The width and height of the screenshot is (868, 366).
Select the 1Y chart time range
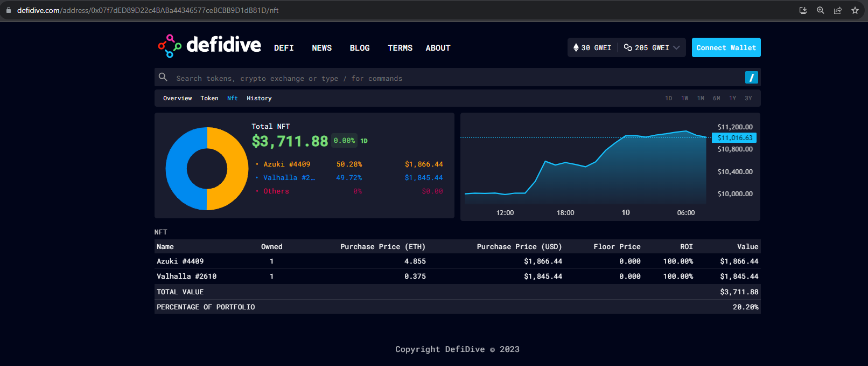coord(733,98)
